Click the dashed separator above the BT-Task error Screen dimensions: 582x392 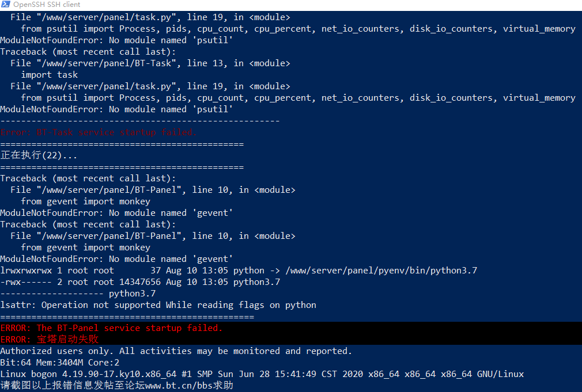point(139,121)
